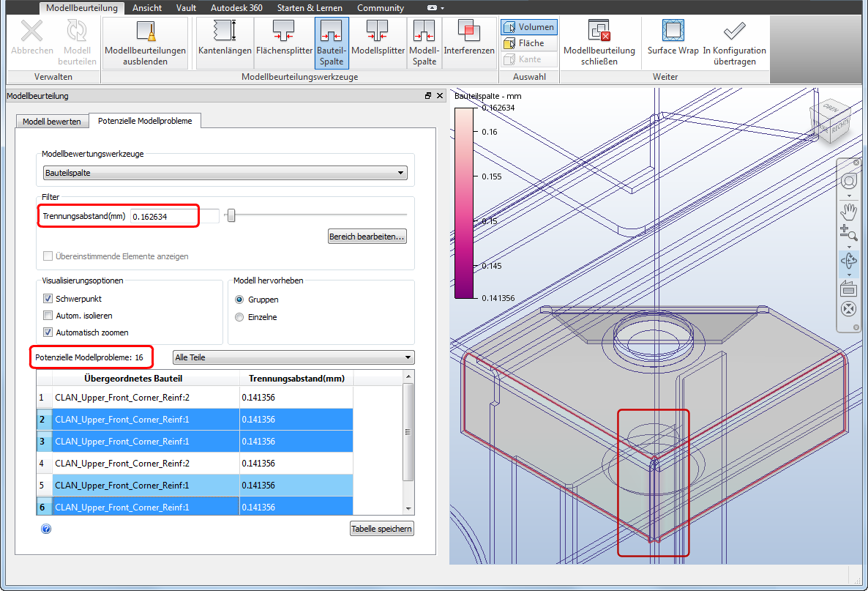Set selection mode to Kante
868x591 pixels.
coord(528,59)
